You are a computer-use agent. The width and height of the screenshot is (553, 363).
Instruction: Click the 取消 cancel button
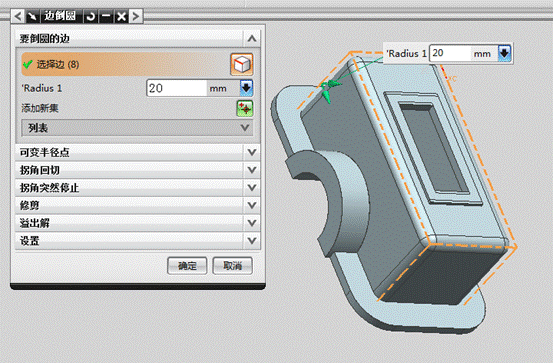233,266
